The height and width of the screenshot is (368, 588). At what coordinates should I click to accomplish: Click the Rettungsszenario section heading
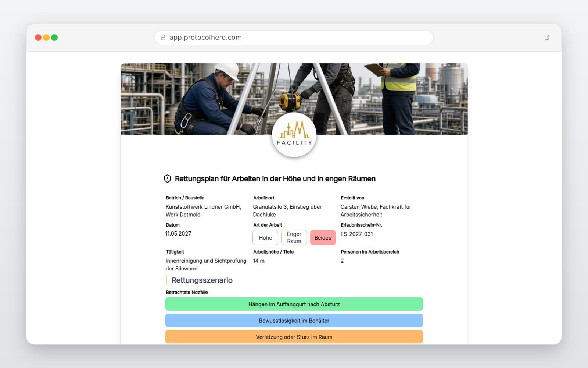[202, 280]
